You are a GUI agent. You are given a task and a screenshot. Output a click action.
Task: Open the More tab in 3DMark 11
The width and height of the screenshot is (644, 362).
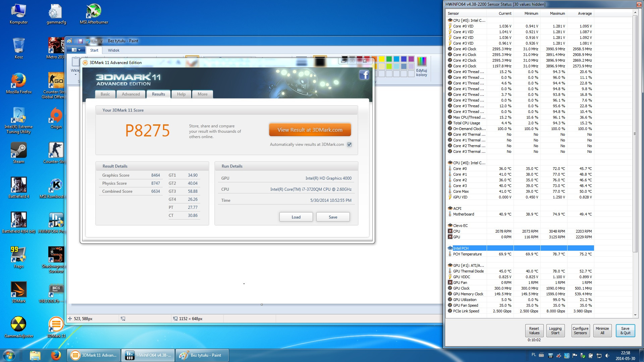pos(203,94)
